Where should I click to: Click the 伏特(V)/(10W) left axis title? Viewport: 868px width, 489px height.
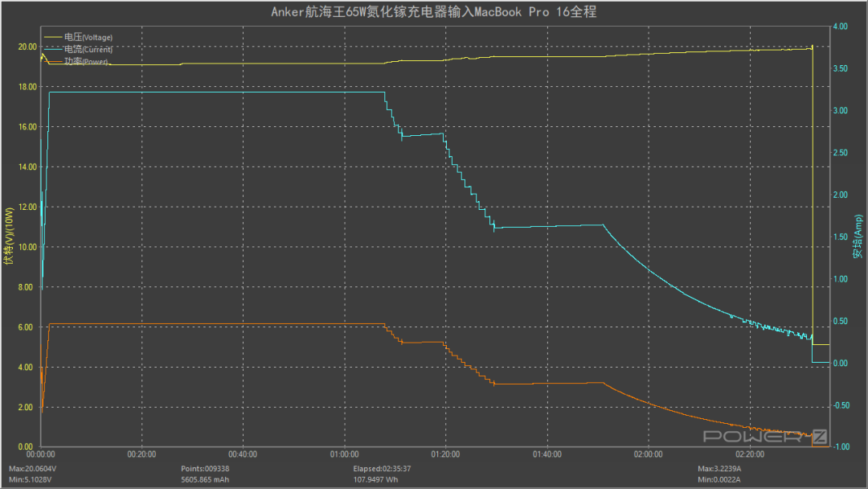coord(8,236)
